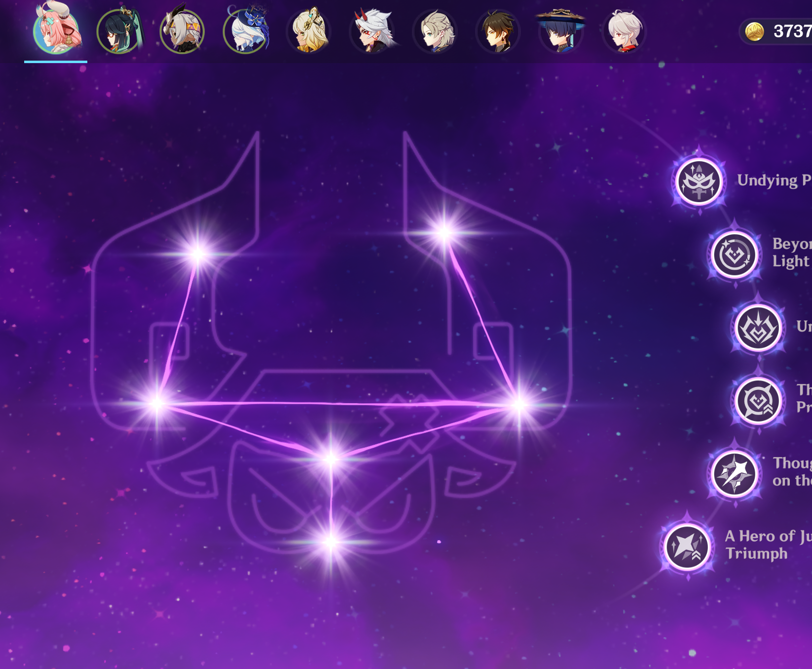Viewport: 812px width, 669px height.
Task: Select the pale-blond braided-hair character portrait
Action: click(x=435, y=31)
